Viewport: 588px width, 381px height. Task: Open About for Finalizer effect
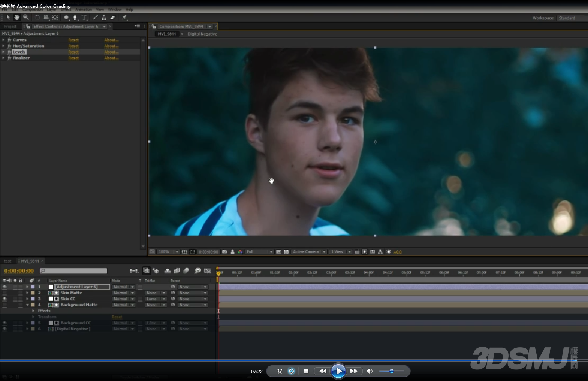111,58
